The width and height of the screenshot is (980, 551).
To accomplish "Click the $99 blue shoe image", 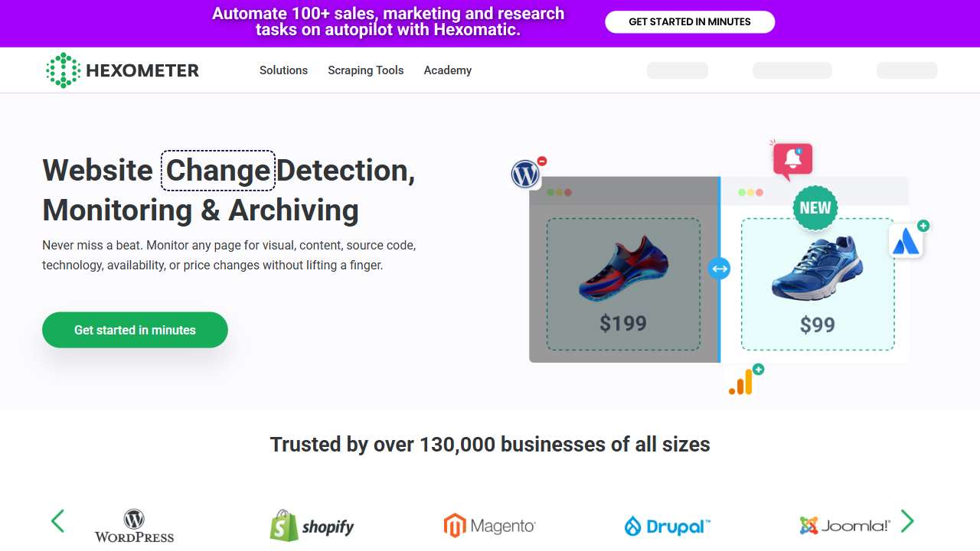I will [817, 268].
